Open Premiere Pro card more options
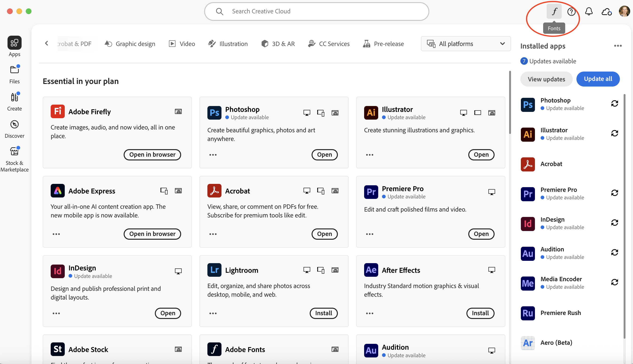The height and width of the screenshot is (364, 633). [x=369, y=234]
